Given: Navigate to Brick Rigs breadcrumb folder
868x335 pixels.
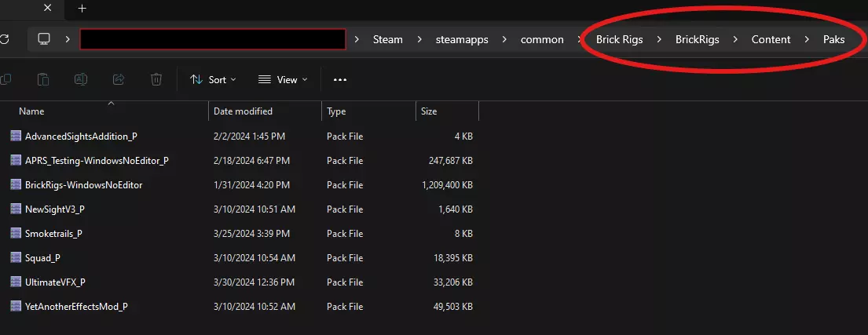Looking at the screenshot, I should [619, 39].
